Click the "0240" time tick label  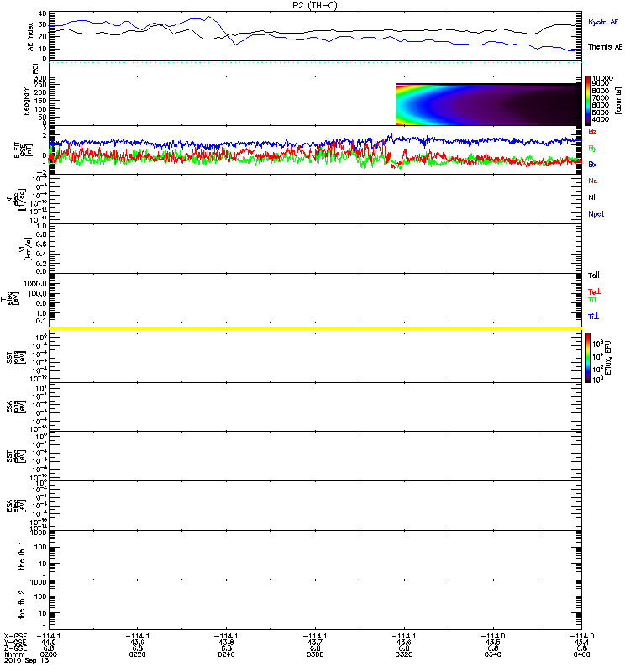[226, 654]
